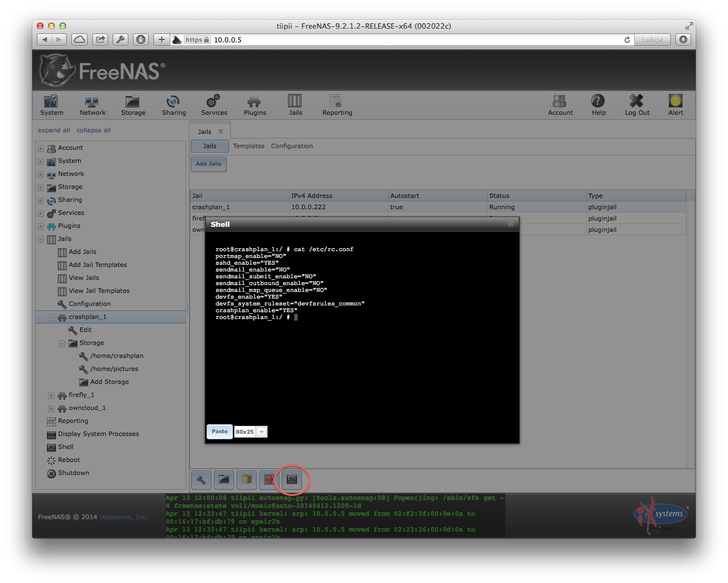Image resolution: width=728 pixels, height=583 pixels.
Task: Open Display System Processes
Action: pyautogui.click(x=98, y=434)
